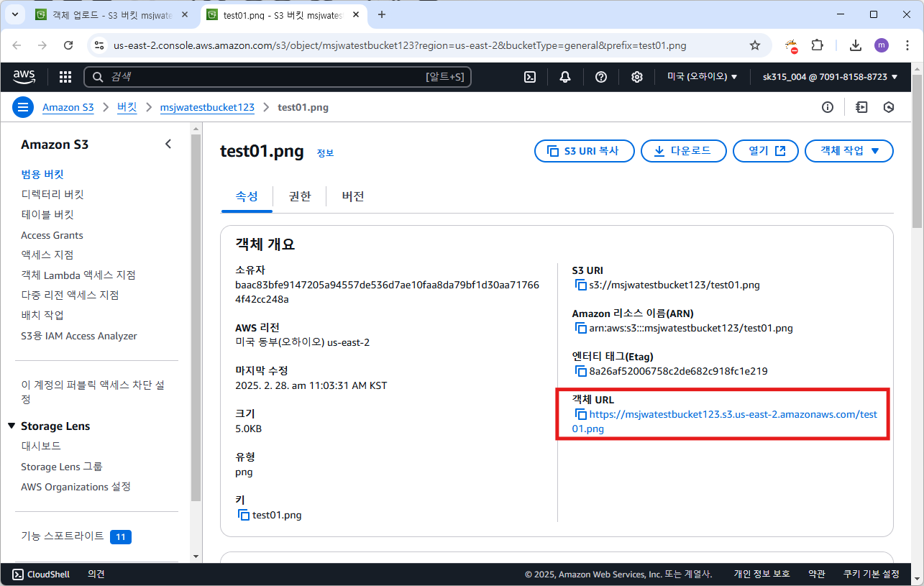924x586 pixels.
Task: Open 범용 버킷 in sidebar
Action: point(42,174)
